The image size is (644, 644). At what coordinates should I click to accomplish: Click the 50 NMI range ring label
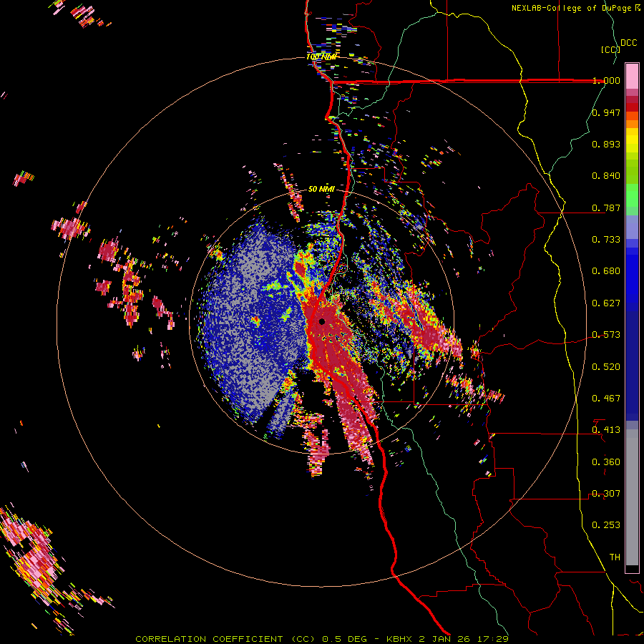pos(321,190)
